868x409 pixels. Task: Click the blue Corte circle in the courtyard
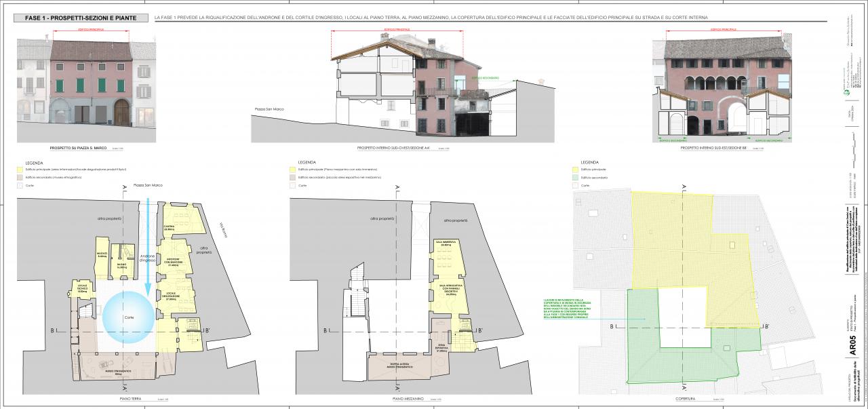129,317
